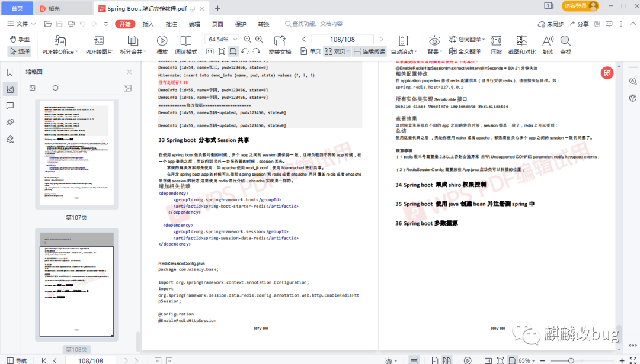Open 截图和对比 screenshot compare tool

(521, 45)
